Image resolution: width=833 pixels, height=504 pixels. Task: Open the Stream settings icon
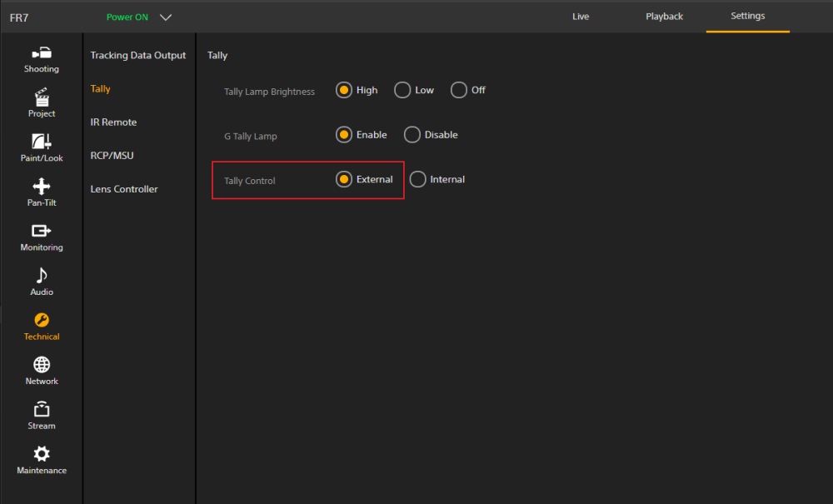42,410
